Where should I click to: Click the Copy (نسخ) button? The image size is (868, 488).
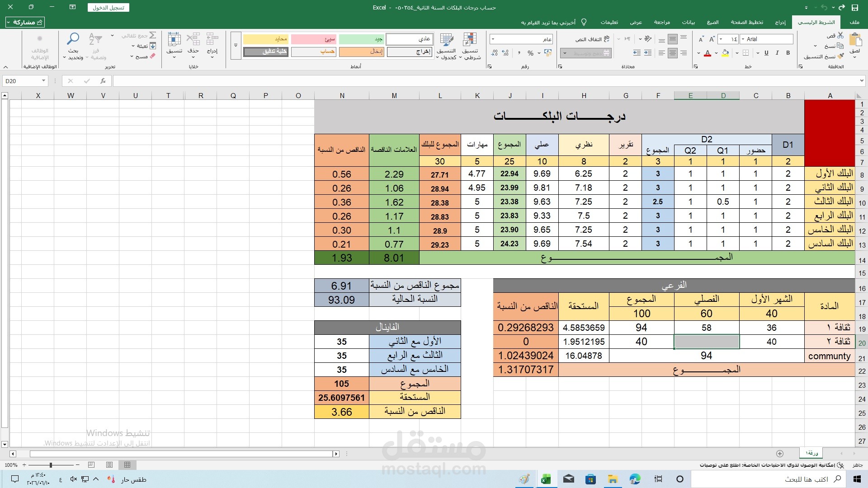click(x=833, y=46)
